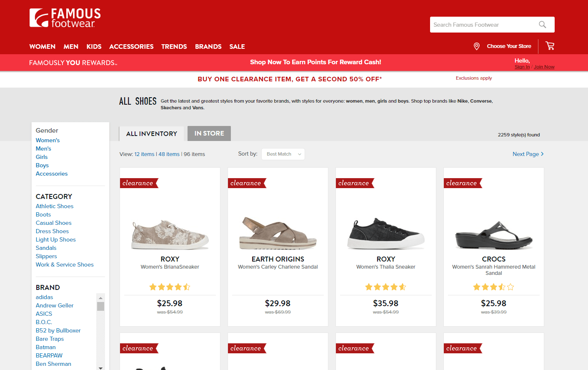The height and width of the screenshot is (370, 588).
Task: Filter by Bare Traps brand
Action: pyautogui.click(x=50, y=339)
